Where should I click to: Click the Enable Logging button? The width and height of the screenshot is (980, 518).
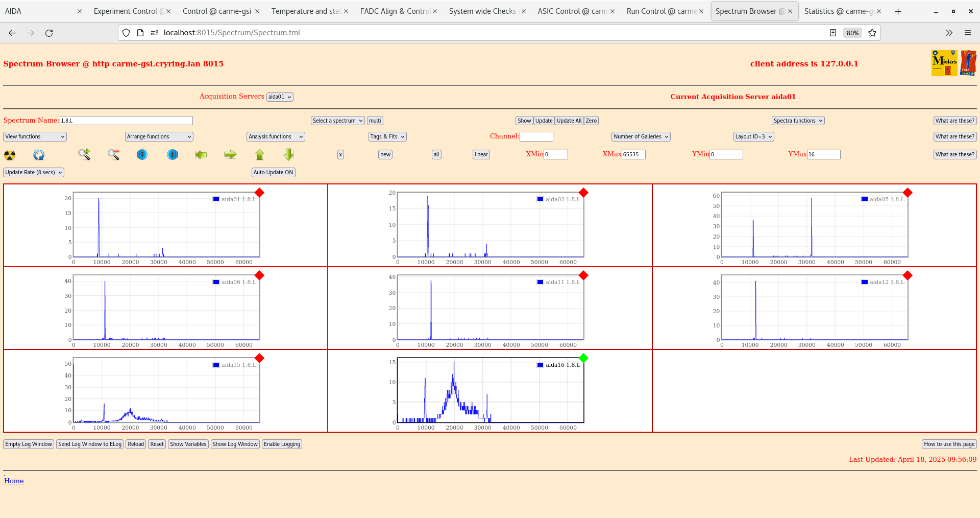(x=282, y=444)
